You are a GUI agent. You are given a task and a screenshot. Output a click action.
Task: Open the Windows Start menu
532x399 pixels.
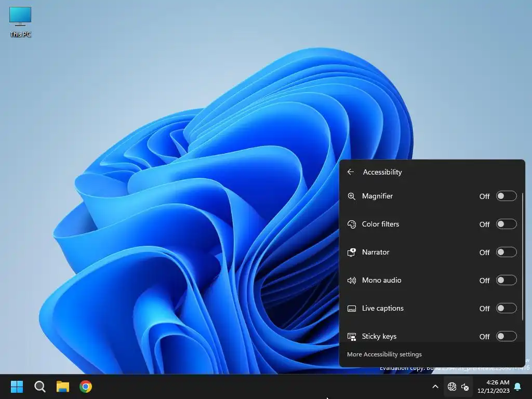click(x=17, y=387)
